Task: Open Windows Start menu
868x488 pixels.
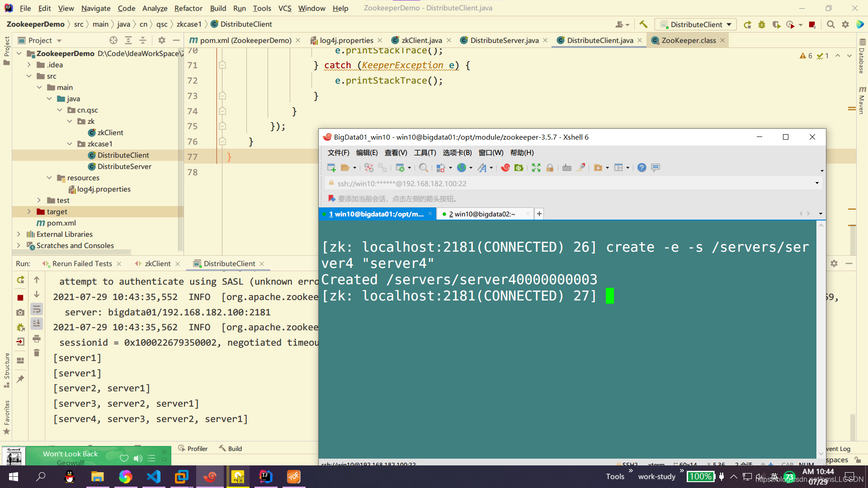Action: click(14, 476)
